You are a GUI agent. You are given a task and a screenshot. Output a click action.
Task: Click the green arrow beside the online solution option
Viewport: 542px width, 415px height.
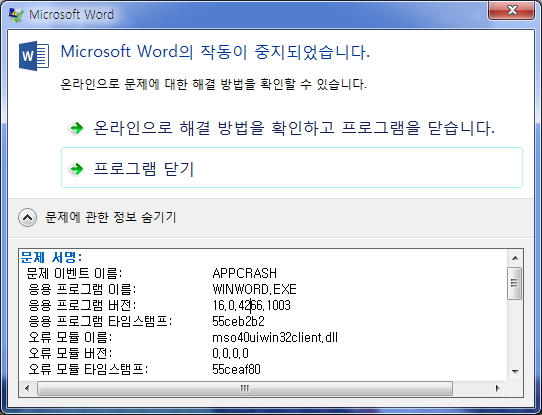[x=77, y=128]
